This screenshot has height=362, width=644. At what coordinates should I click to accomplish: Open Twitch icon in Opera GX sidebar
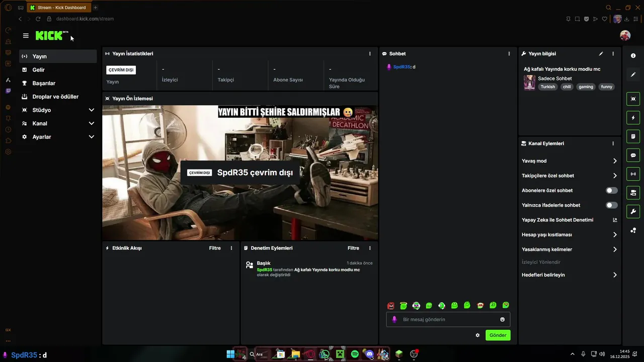click(8, 91)
